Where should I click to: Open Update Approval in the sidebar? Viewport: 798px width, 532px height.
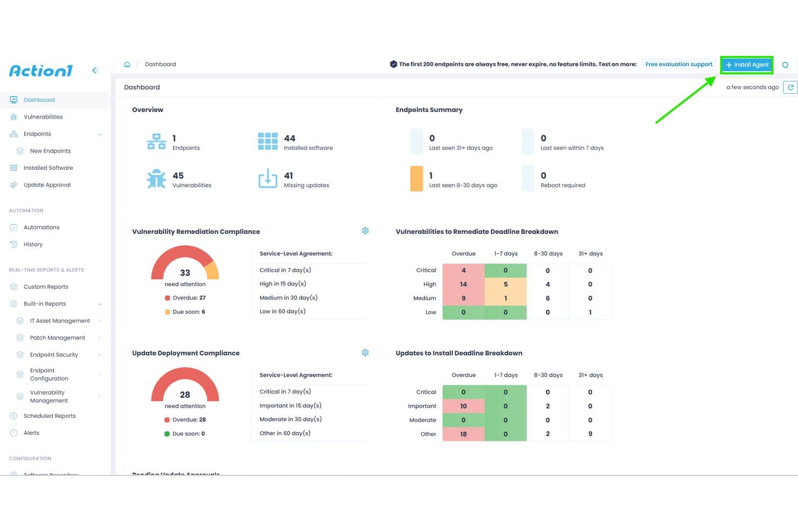[47, 185]
